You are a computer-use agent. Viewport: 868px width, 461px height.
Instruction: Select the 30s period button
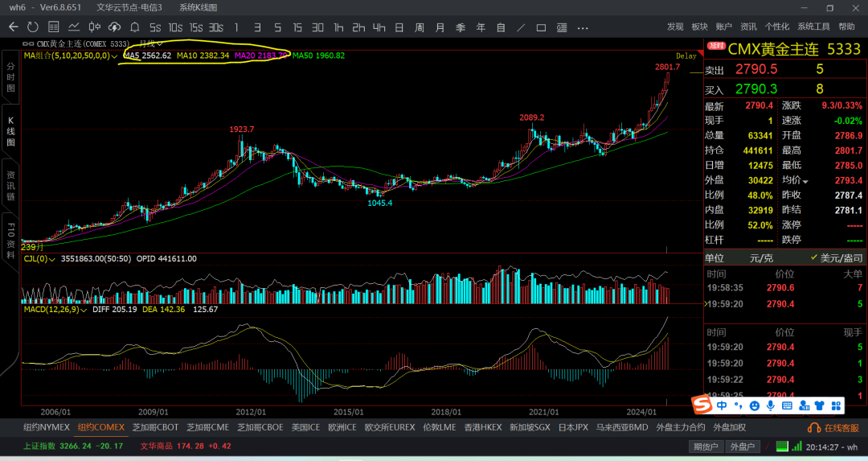click(216, 27)
